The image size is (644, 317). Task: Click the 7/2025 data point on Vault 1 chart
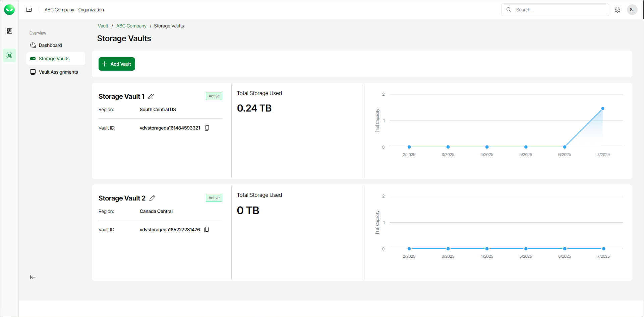click(602, 108)
